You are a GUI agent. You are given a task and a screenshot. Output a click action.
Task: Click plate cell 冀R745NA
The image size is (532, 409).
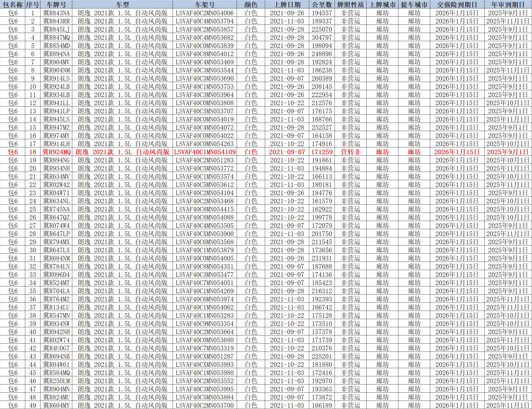click(x=56, y=209)
